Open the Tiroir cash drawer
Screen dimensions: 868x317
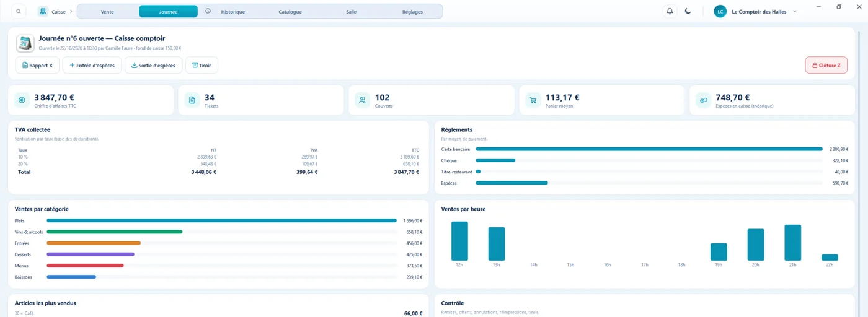click(201, 65)
